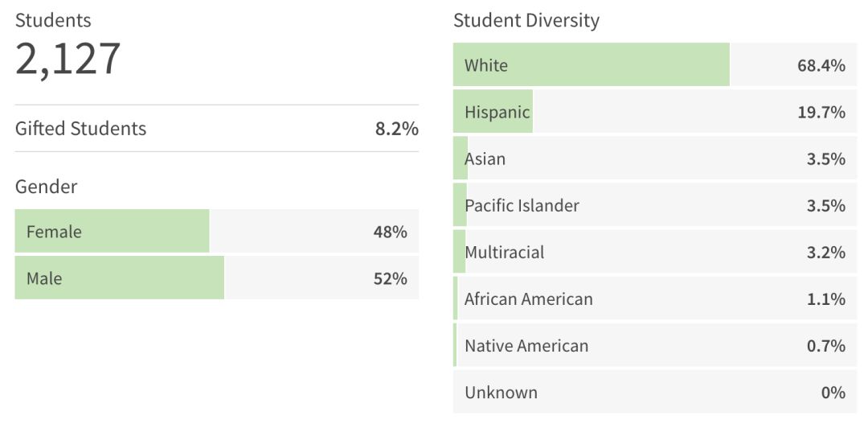Click the 19.7% Hispanic percentage

821,112
